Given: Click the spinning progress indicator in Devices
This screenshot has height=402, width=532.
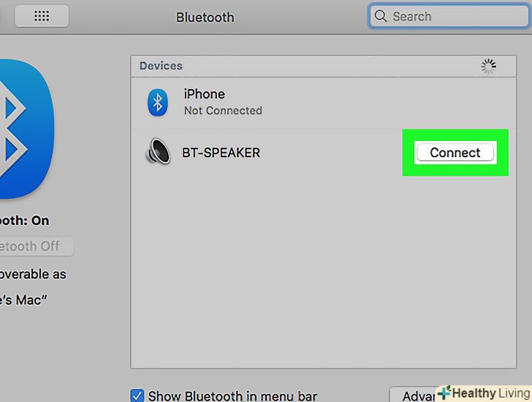Looking at the screenshot, I should point(489,67).
